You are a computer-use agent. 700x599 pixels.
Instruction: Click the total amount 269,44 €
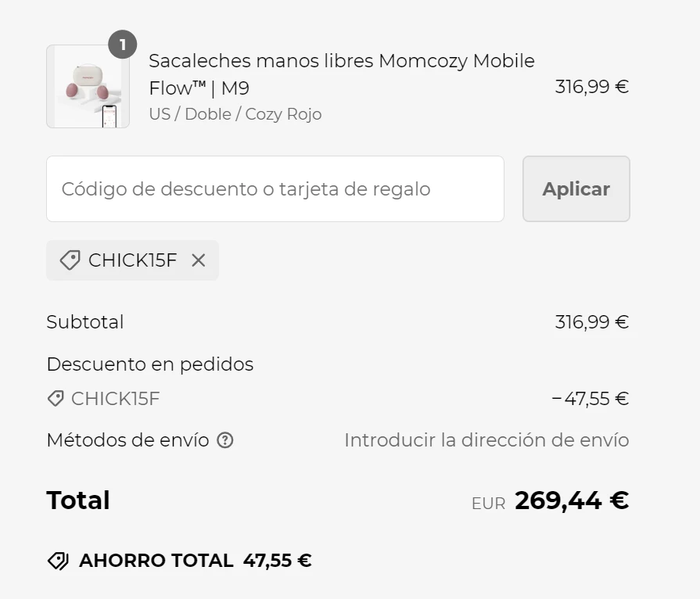coord(572,500)
